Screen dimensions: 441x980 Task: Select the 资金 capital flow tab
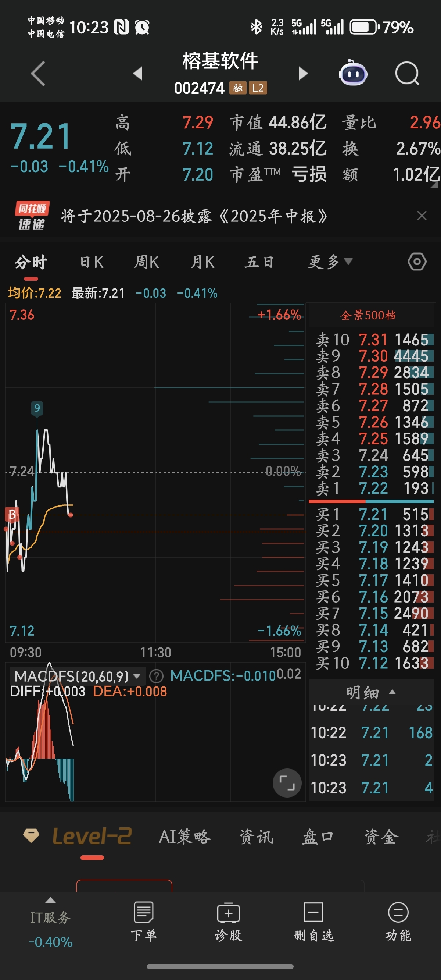pos(381,836)
